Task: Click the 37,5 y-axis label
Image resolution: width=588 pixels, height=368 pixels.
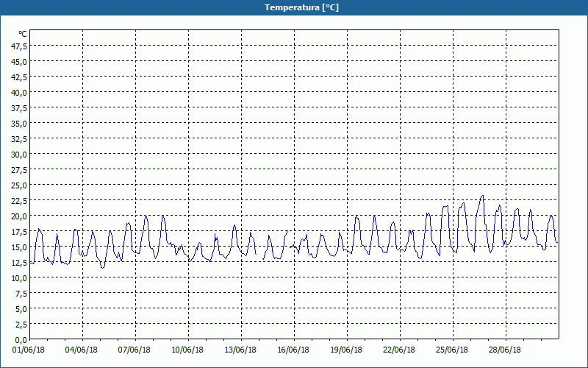Action: click(19, 108)
